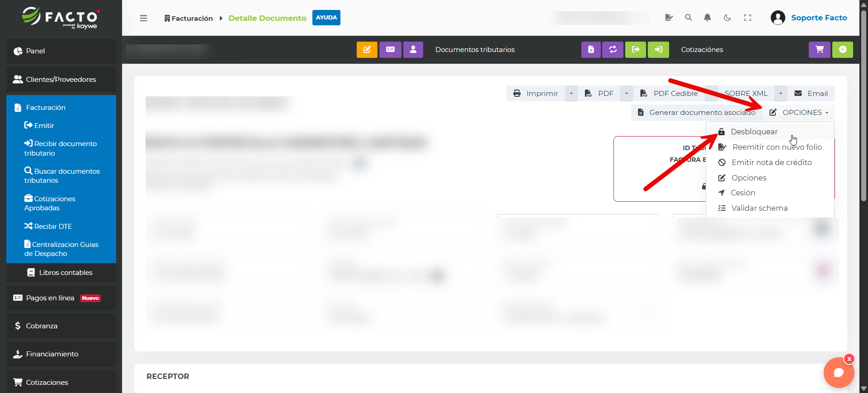
Task: Open Buscar documentos tributarios
Action: (x=62, y=175)
